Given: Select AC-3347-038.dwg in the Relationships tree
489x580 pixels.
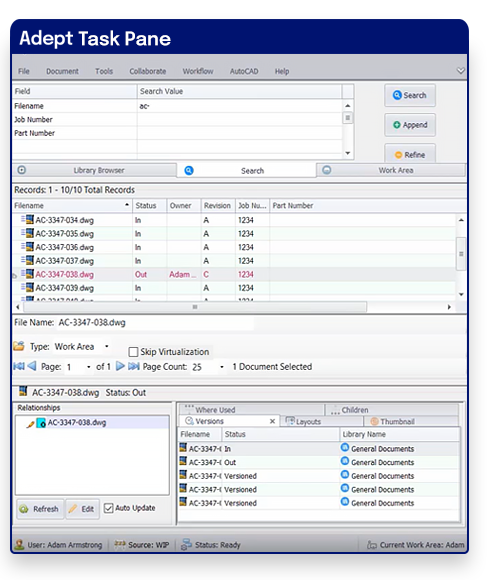Looking at the screenshot, I should (x=77, y=423).
